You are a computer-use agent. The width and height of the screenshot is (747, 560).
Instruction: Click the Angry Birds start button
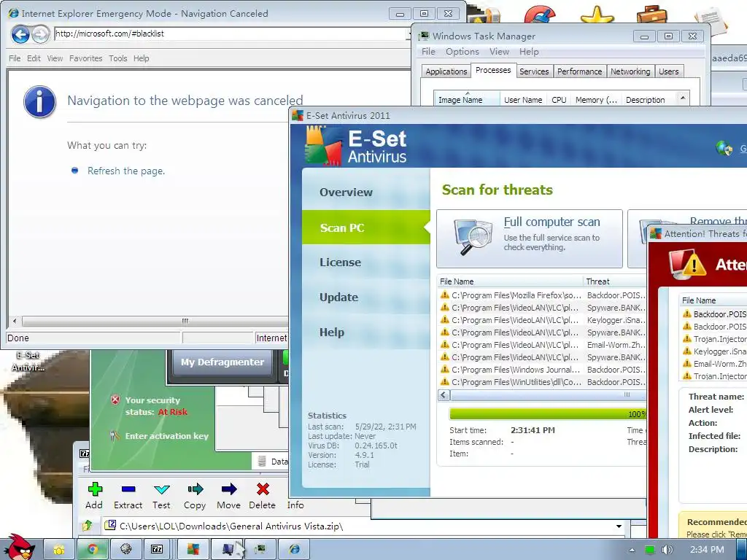[x=18, y=547]
